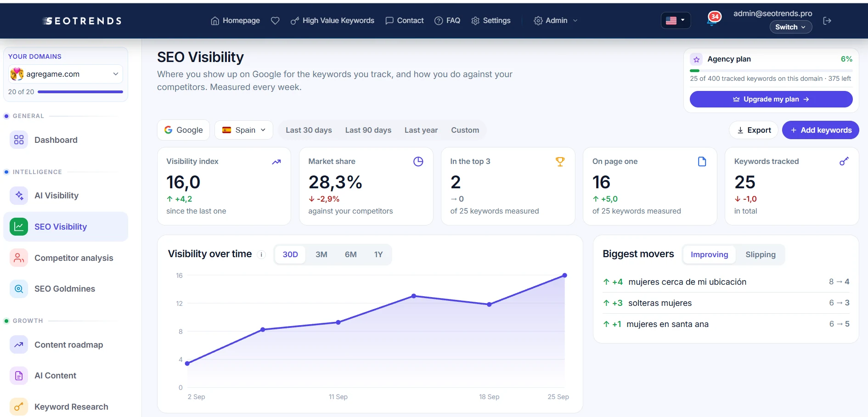This screenshot has width=868, height=417.
Task: Click the Add keywords button
Action: 821,130
